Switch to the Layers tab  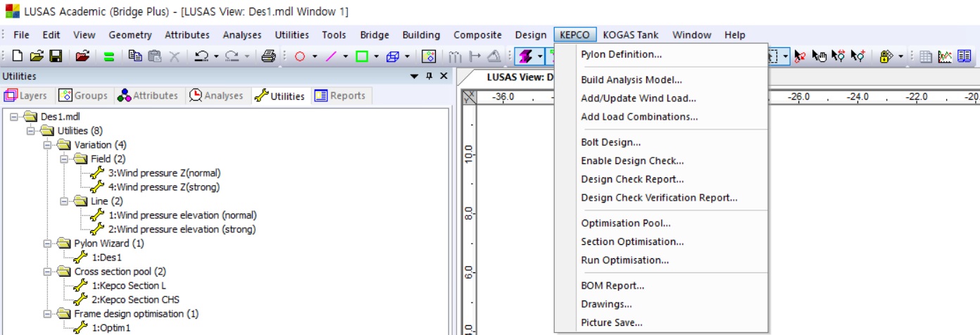26,96
